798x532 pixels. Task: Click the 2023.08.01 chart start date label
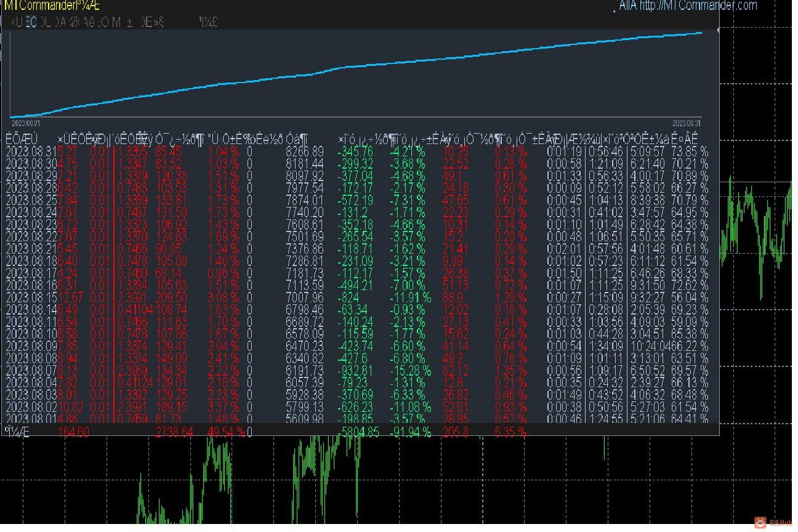pos(26,123)
